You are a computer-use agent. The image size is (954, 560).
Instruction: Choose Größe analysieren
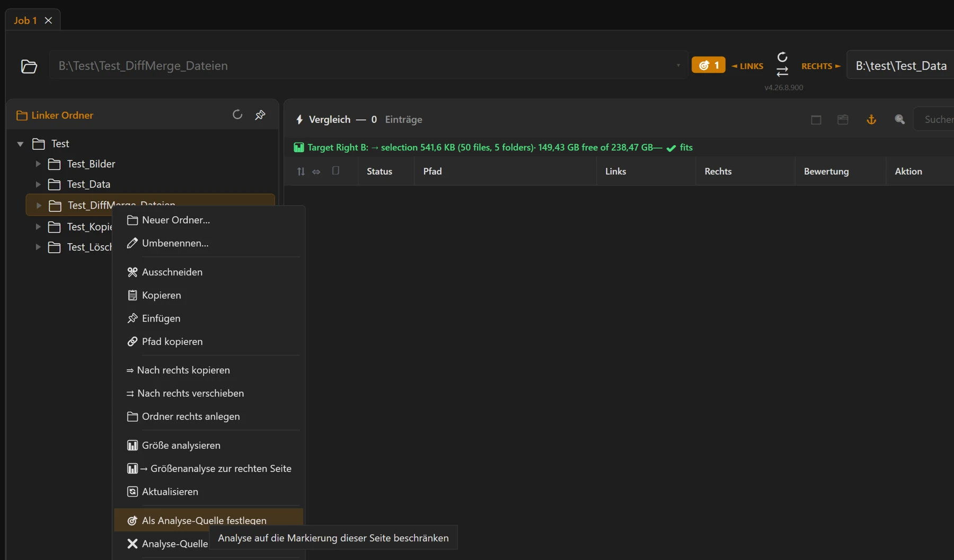point(208,445)
